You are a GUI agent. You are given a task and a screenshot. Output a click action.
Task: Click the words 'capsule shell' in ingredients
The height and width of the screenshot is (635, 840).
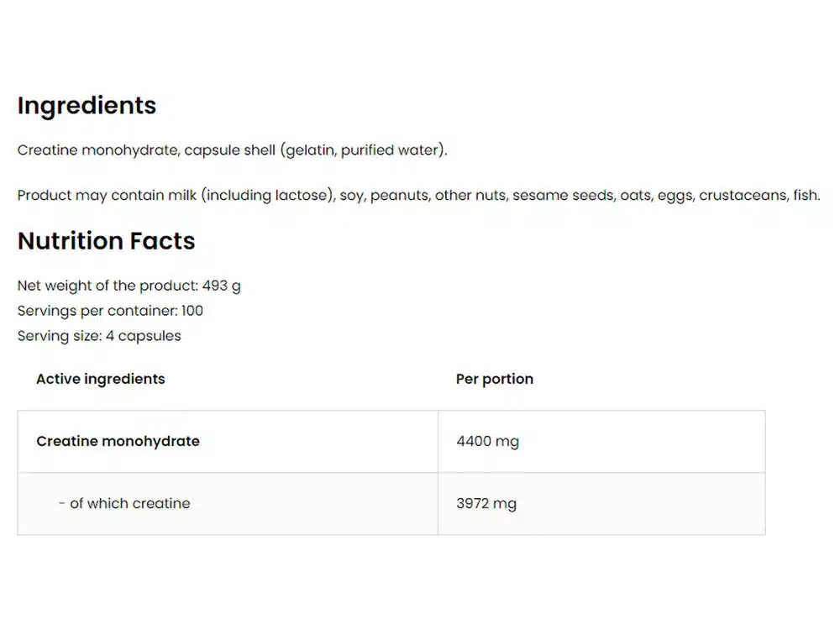point(230,150)
